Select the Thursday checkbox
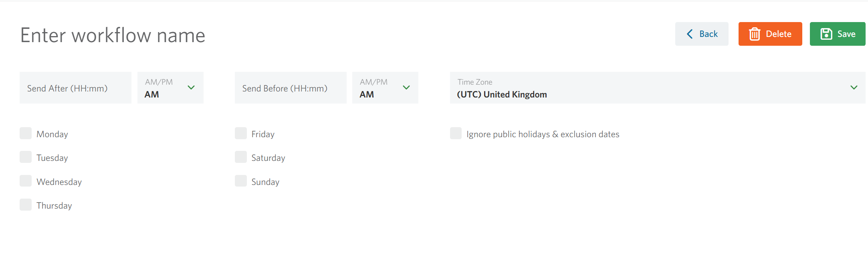The height and width of the screenshot is (268, 868). [26, 205]
